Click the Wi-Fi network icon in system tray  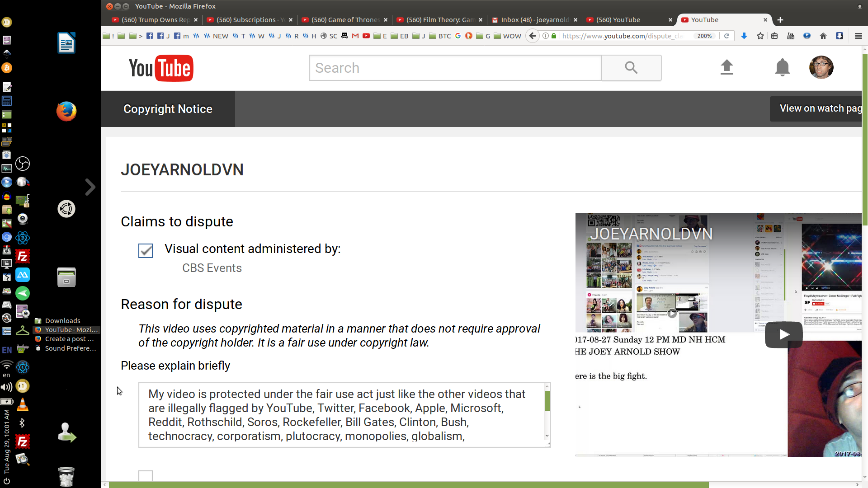[x=6, y=365]
